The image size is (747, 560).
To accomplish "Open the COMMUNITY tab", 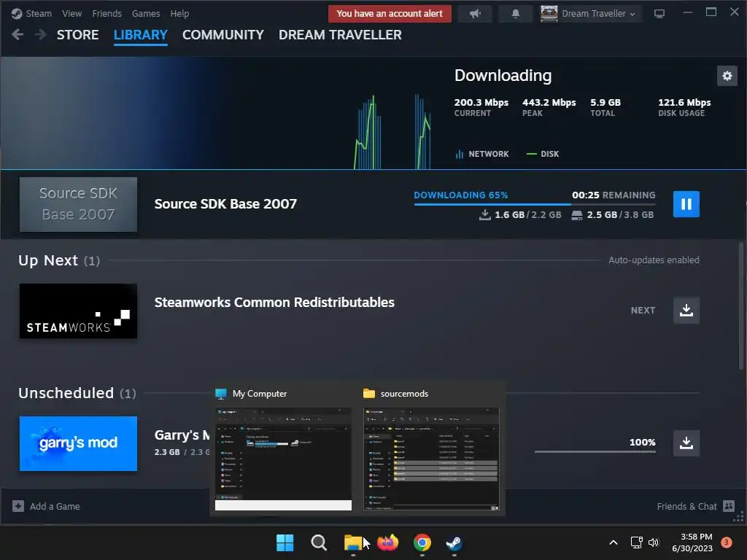I will coord(223,35).
